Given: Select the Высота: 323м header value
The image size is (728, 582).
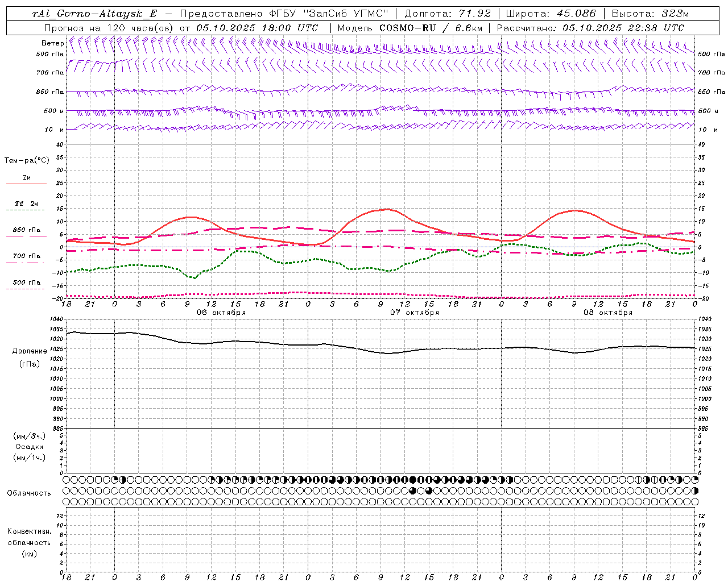Looking at the screenshot, I should click(x=650, y=14).
